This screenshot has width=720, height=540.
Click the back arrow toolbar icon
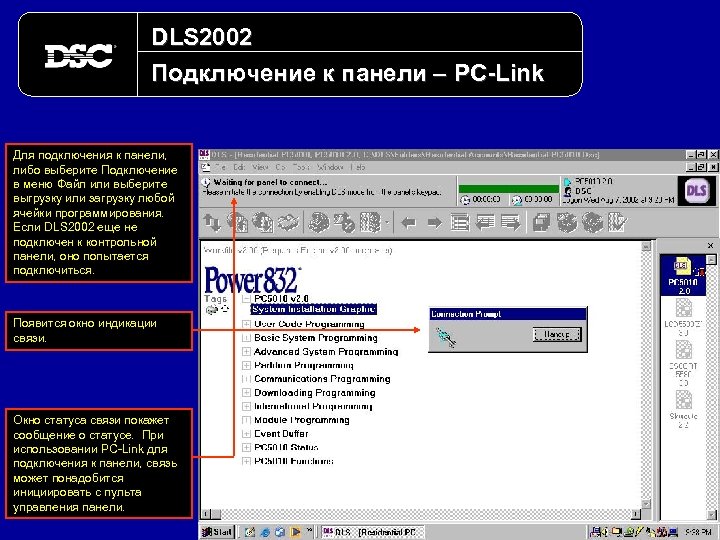[x=408, y=223]
